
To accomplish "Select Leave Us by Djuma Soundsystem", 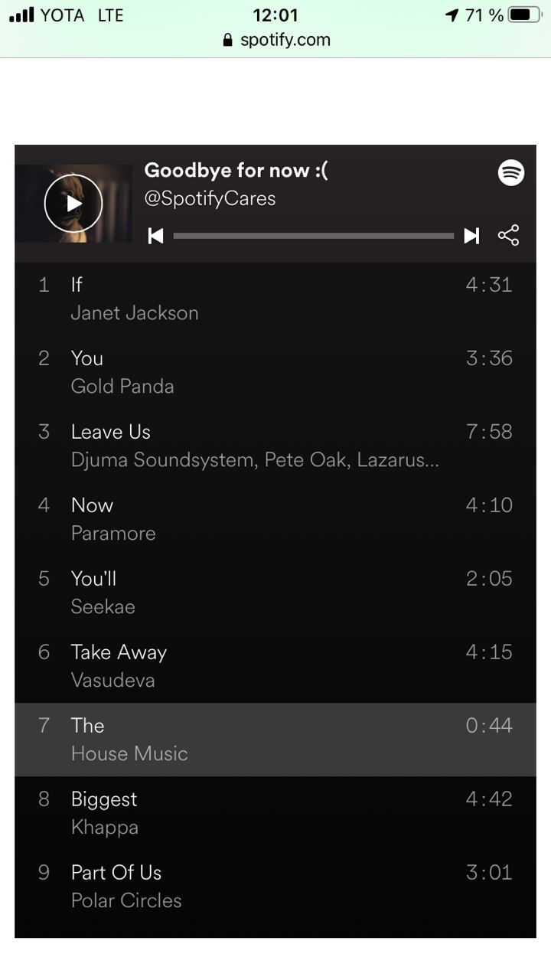I will point(275,446).
